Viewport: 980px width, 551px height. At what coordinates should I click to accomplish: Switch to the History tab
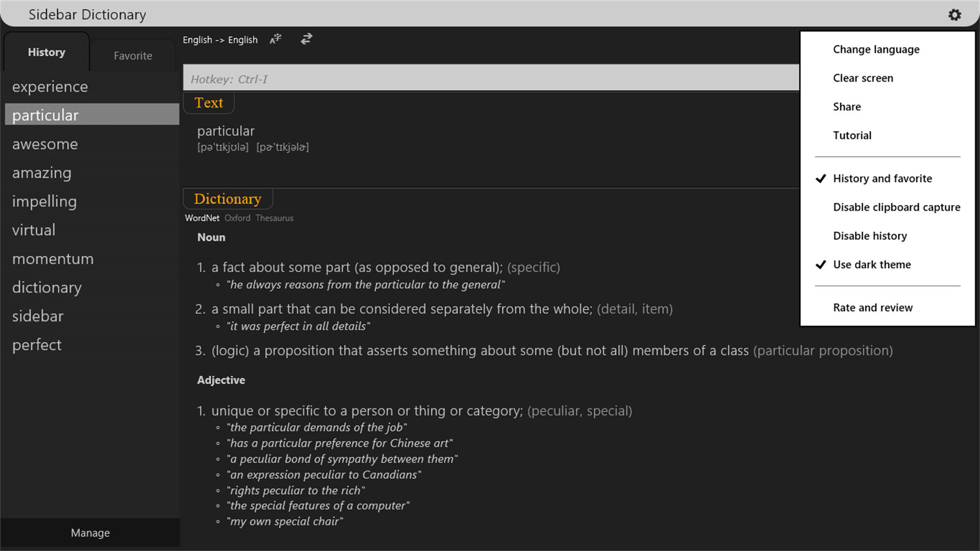[46, 52]
